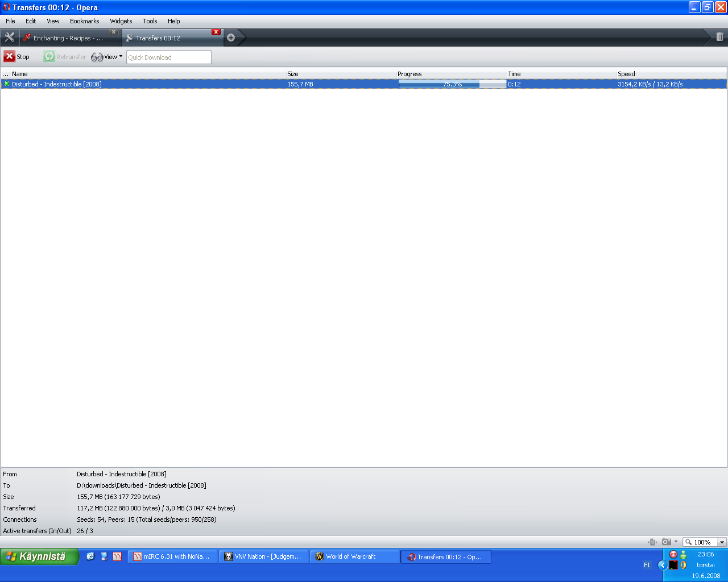Click the show desktop quick launch icon
Screen dimensions: 728x582
point(104,556)
